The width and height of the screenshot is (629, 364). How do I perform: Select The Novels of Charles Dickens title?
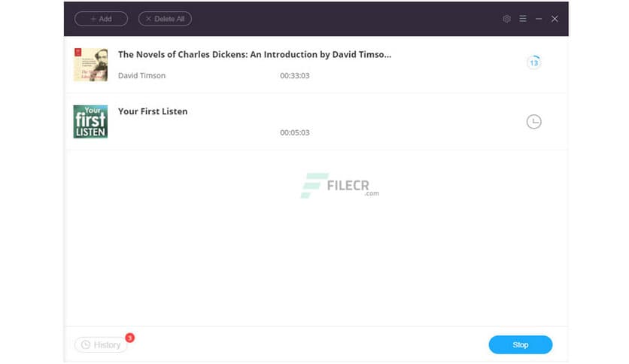pyautogui.click(x=254, y=54)
